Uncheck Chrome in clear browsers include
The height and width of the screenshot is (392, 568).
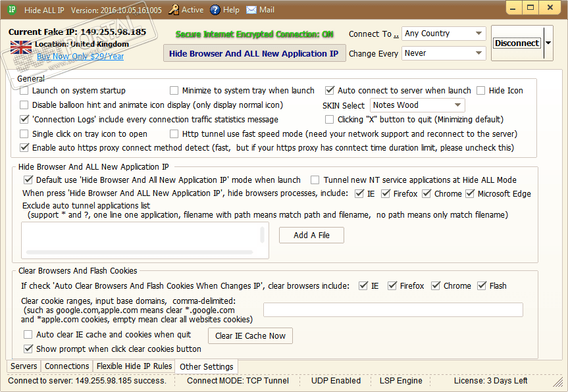tap(436, 285)
